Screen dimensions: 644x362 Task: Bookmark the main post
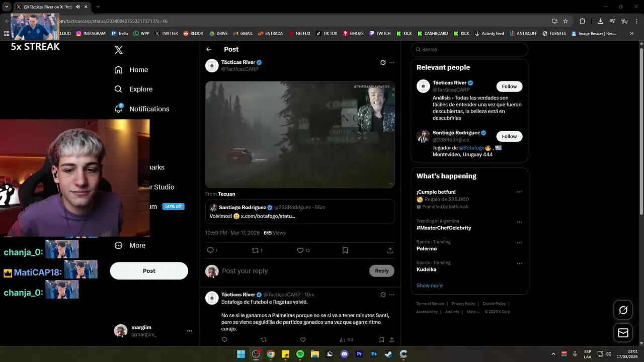click(x=345, y=250)
